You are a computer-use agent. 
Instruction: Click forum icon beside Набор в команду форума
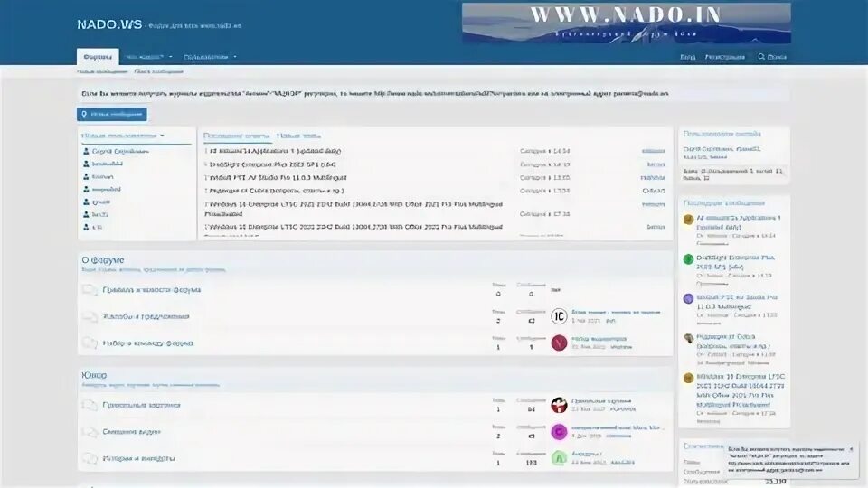click(x=90, y=343)
